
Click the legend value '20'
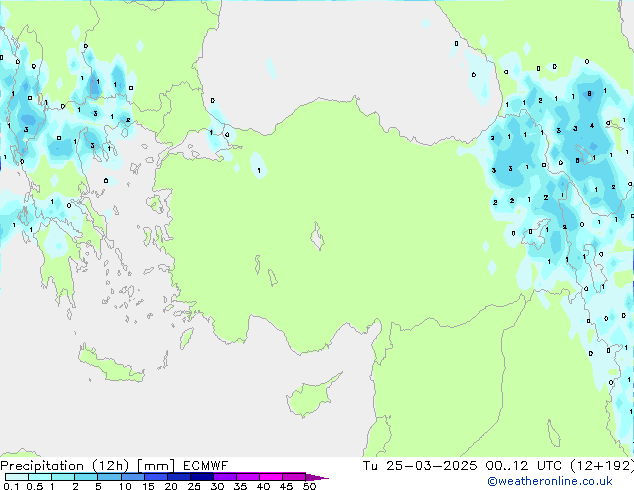pyautogui.click(x=171, y=486)
